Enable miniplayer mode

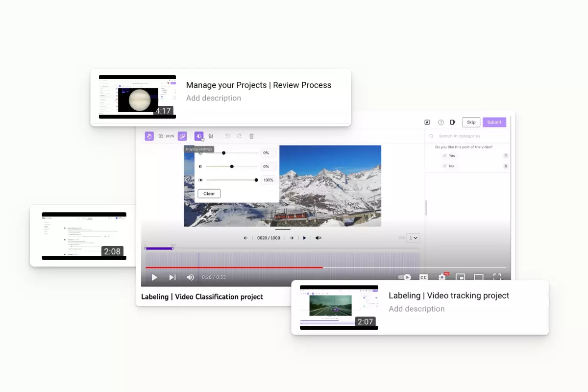click(x=460, y=277)
